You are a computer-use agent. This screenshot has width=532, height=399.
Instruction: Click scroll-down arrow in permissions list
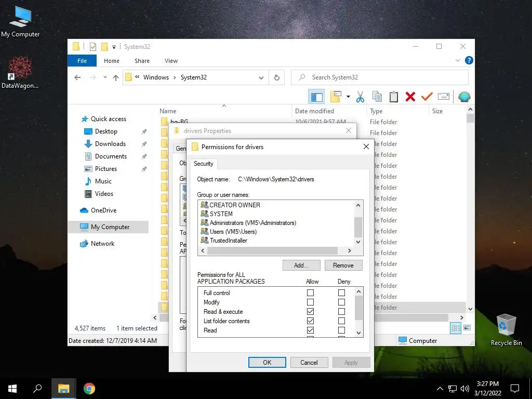click(x=358, y=333)
